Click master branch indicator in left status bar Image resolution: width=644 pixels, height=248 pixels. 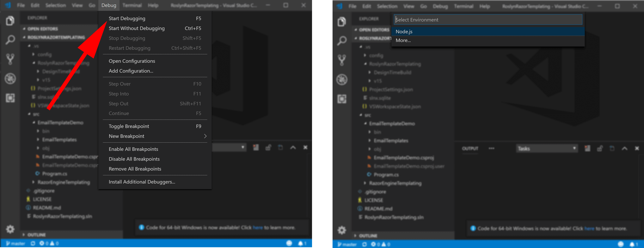coord(15,243)
